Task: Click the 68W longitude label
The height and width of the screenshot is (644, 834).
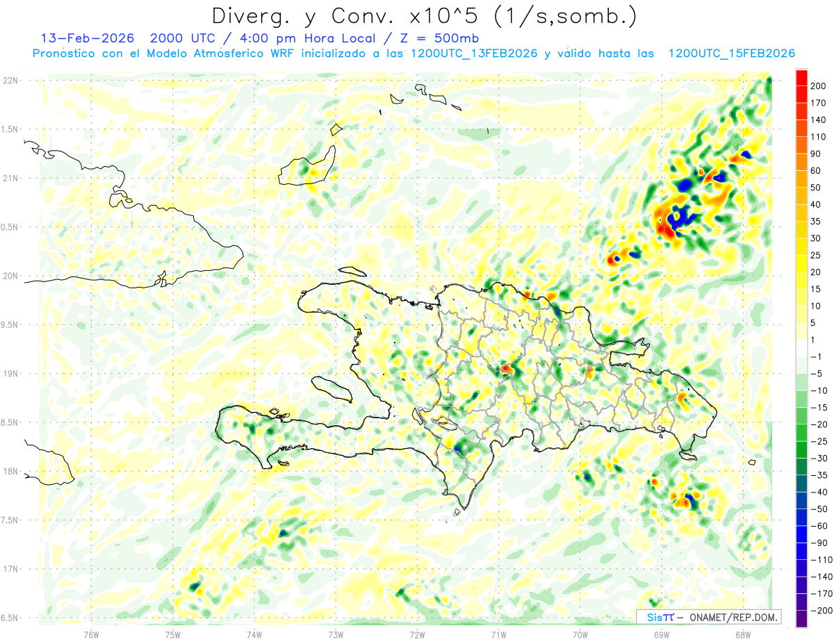Action: point(743,635)
